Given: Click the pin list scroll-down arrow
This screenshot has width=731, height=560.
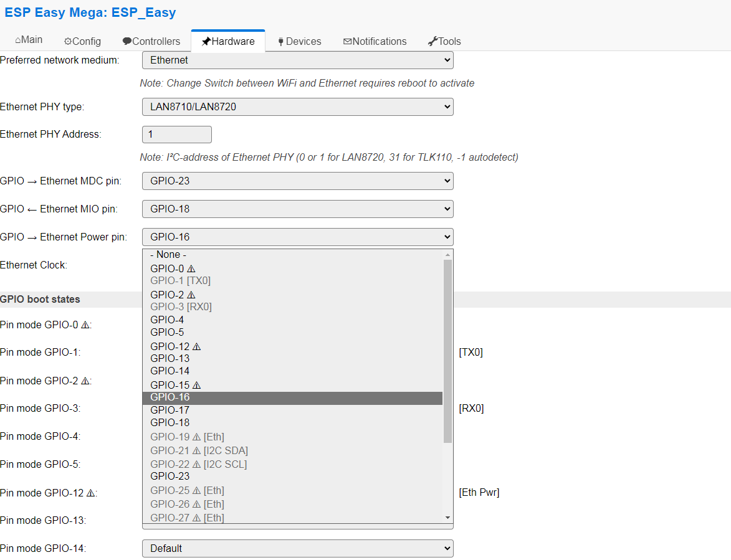Looking at the screenshot, I should (x=447, y=518).
